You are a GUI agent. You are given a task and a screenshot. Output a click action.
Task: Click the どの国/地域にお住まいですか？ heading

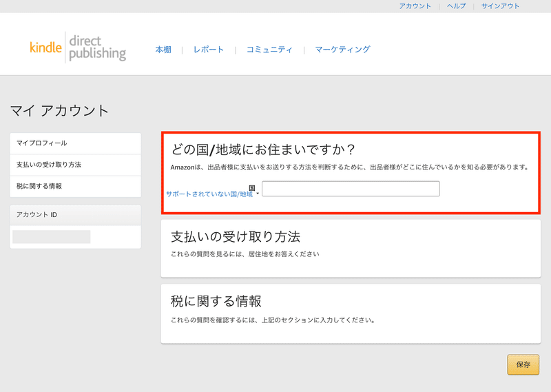point(263,149)
